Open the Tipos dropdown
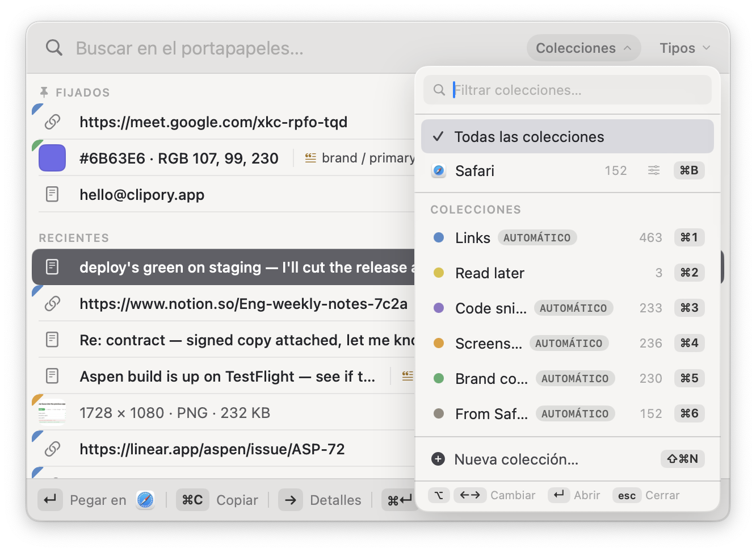The image size is (756, 552). pos(684,48)
